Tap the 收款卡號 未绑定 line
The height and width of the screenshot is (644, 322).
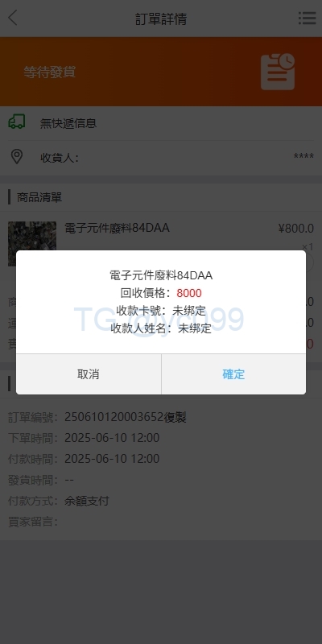coord(161,311)
